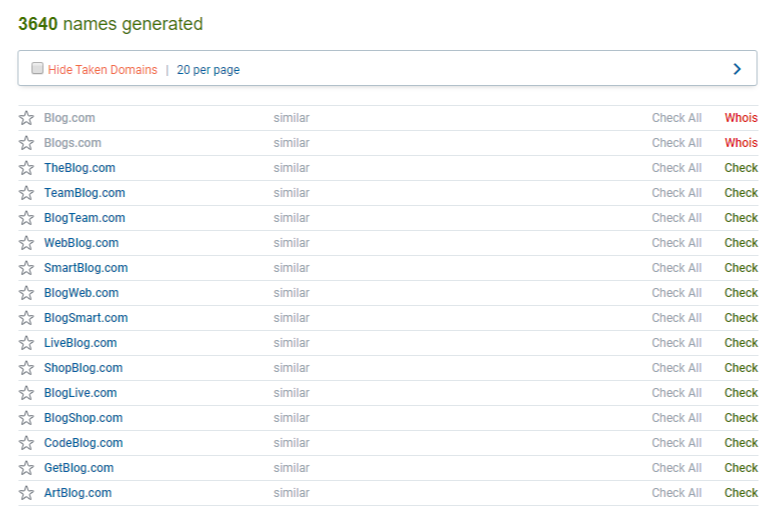The image size is (781, 510).
Task: Click Hide Taken Domains label text
Action: click(x=103, y=70)
